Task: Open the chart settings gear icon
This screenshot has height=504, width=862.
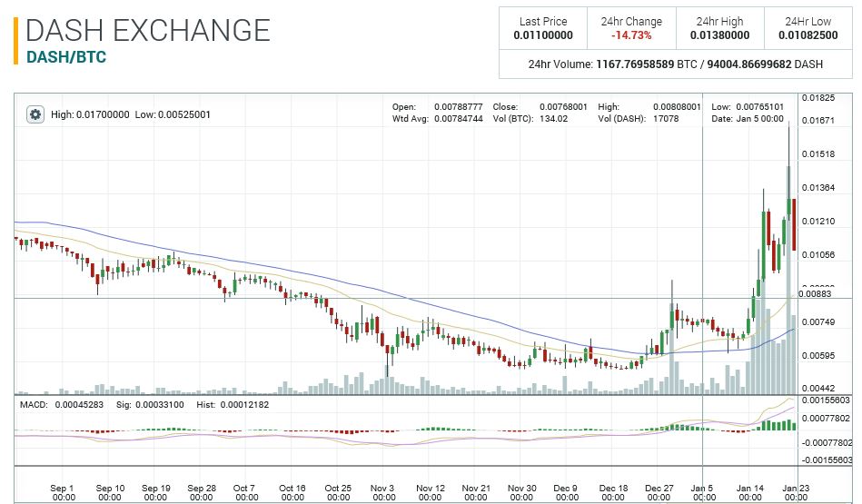Action: [35, 114]
